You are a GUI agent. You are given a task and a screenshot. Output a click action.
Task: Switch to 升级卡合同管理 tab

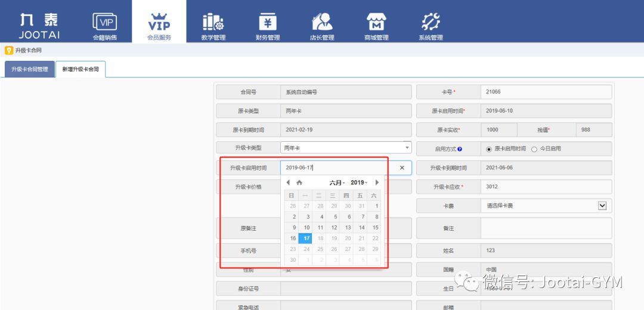pyautogui.click(x=30, y=69)
